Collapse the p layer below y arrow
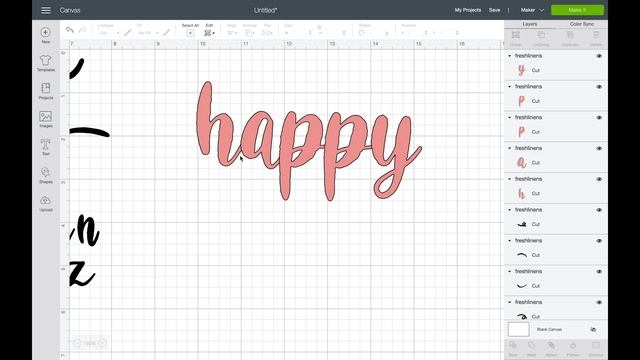Image resolution: width=640 pixels, height=360 pixels. click(x=509, y=87)
